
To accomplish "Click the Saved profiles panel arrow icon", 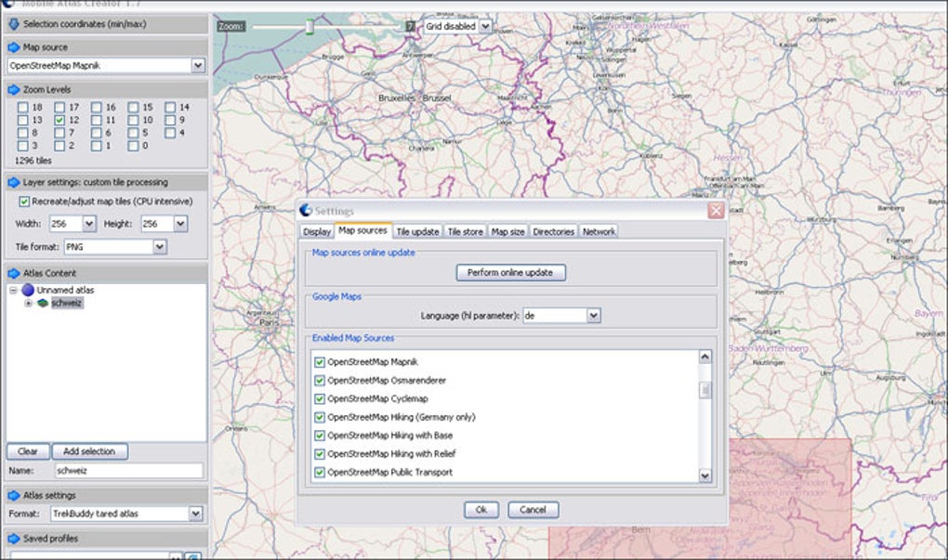I will coord(14,539).
